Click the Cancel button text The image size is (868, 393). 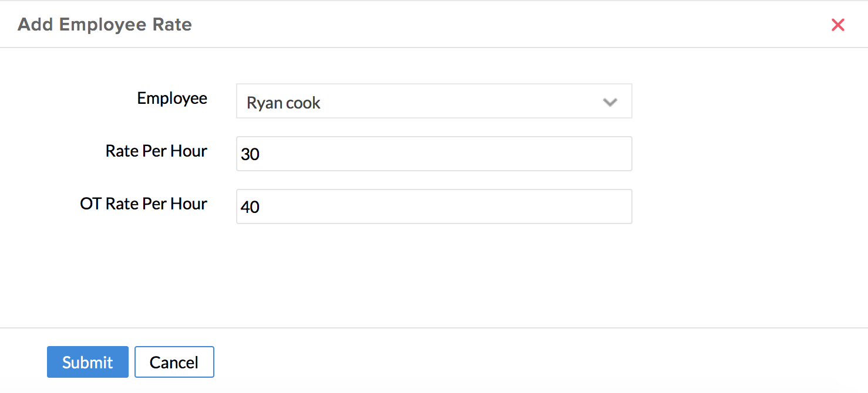click(x=174, y=362)
